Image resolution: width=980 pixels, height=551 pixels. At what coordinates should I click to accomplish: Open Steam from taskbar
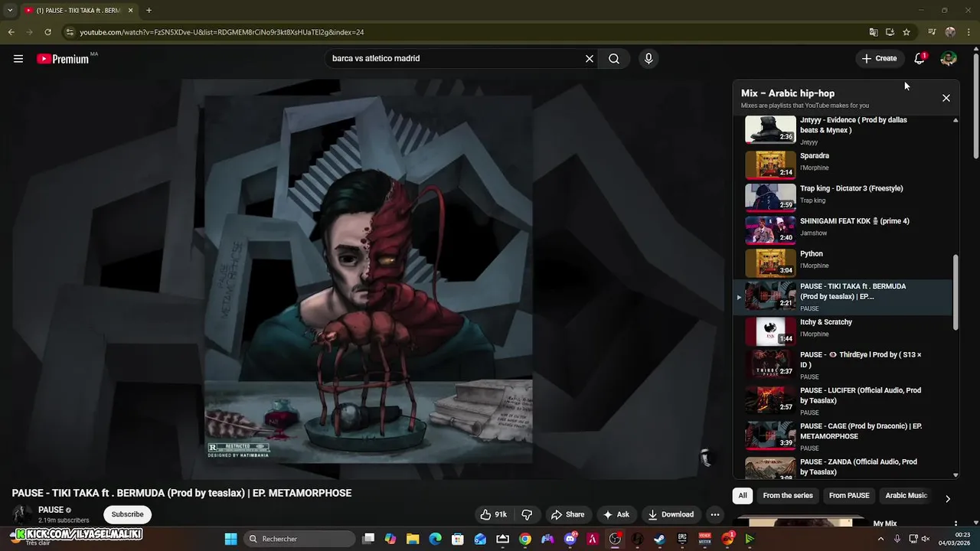(659, 539)
